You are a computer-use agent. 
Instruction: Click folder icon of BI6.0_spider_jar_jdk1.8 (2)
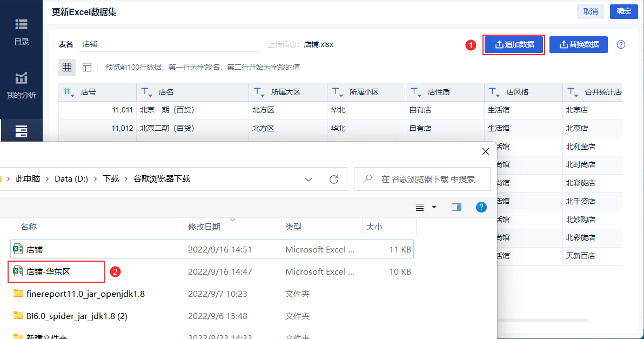[18, 316]
